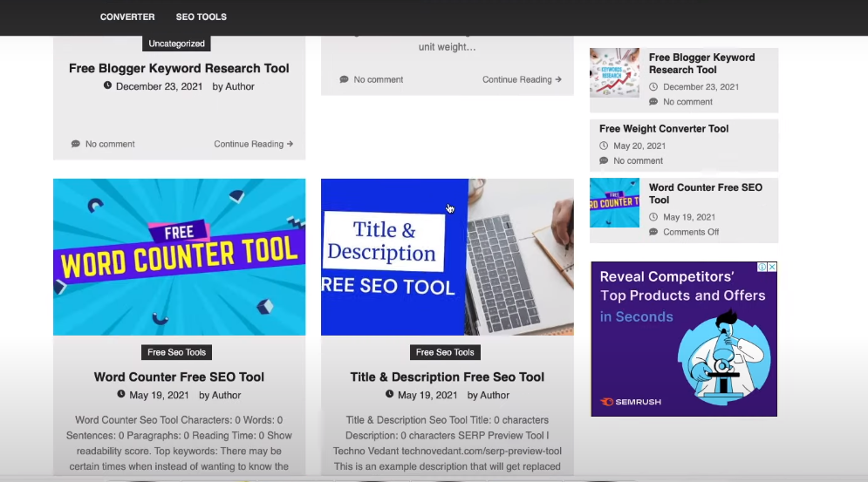Open the CONVERTER menu item
Viewport: 868px width, 482px height.
[x=127, y=17]
